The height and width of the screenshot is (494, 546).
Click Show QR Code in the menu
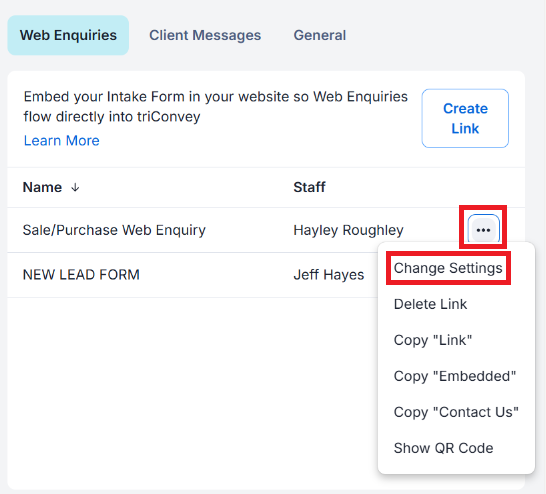(x=443, y=448)
